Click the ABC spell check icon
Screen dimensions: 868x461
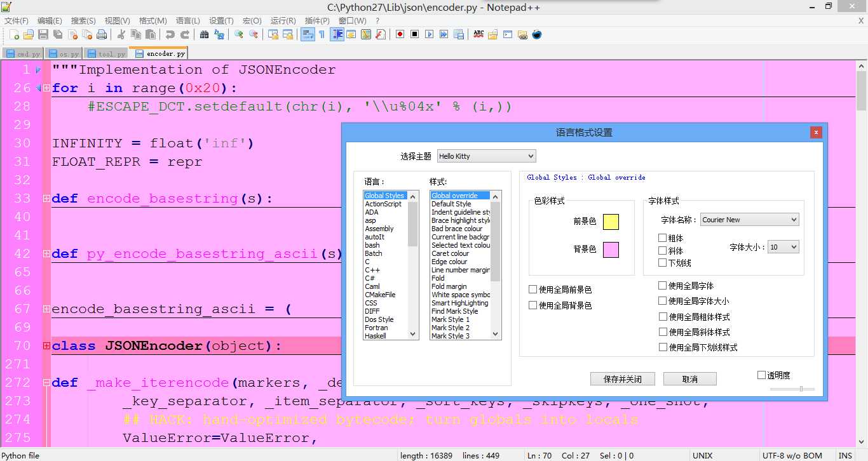pyautogui.click(x=478, y=35)
